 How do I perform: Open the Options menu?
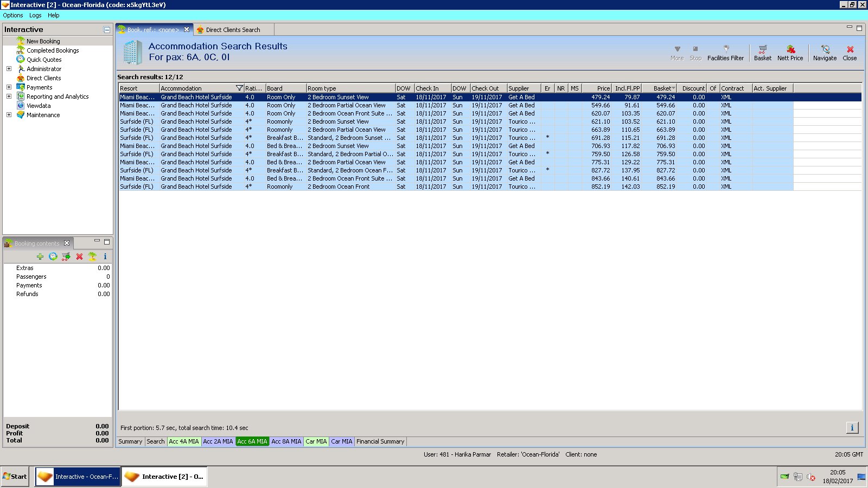pyautogui.click(x=13, y=15)
